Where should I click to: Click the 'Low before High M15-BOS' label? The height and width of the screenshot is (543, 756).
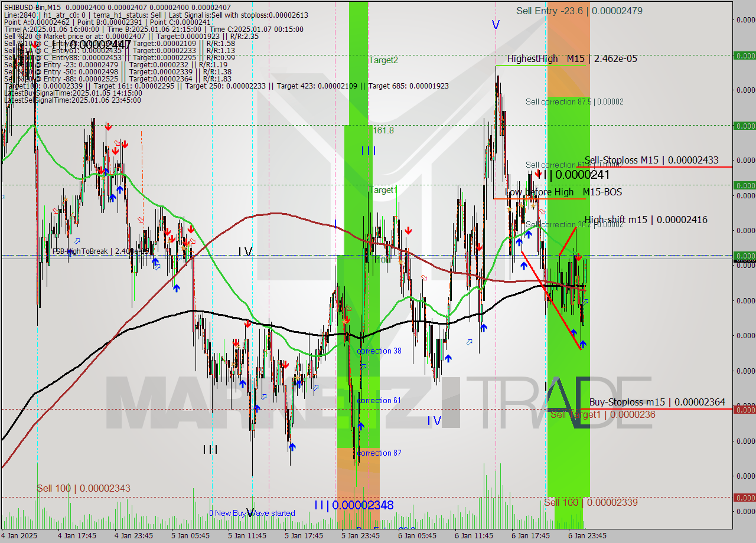pyautogui.click(x=563, y=192)
